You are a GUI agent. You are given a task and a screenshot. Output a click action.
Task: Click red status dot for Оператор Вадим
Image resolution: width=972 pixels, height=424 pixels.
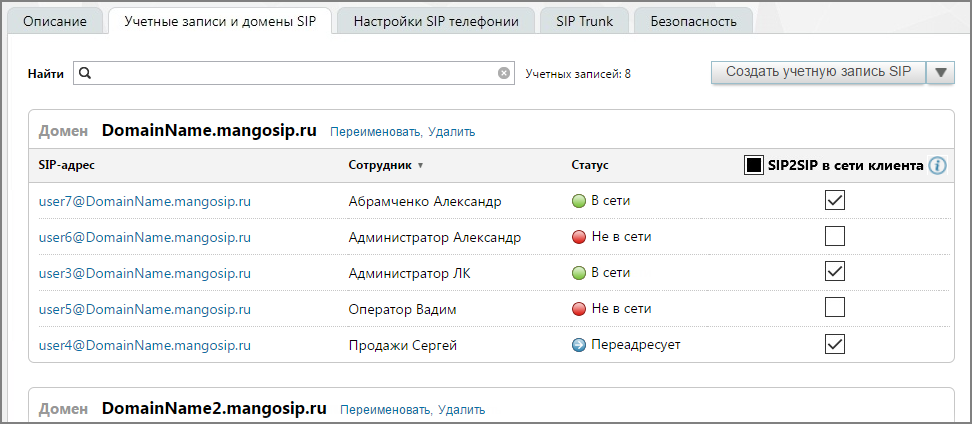tap(578, 309)
